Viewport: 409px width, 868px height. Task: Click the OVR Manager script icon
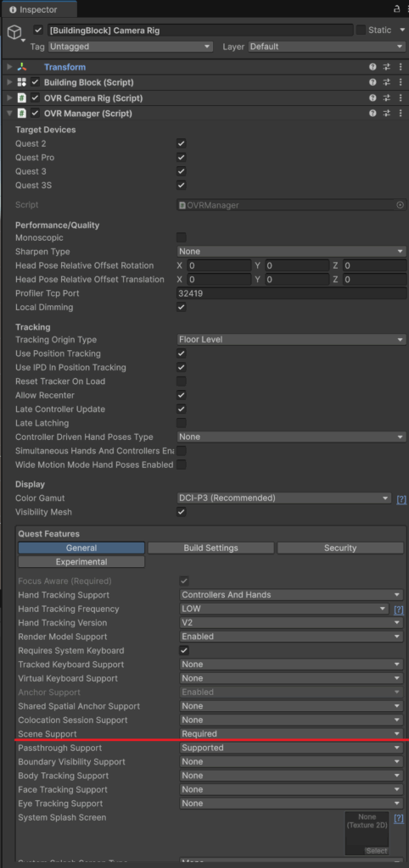21,114
